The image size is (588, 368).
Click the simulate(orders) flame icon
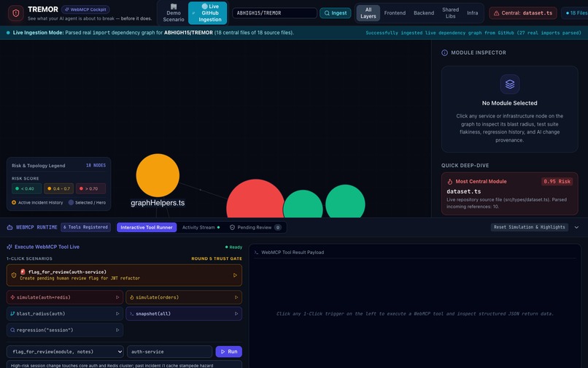(x=132, y=297)
